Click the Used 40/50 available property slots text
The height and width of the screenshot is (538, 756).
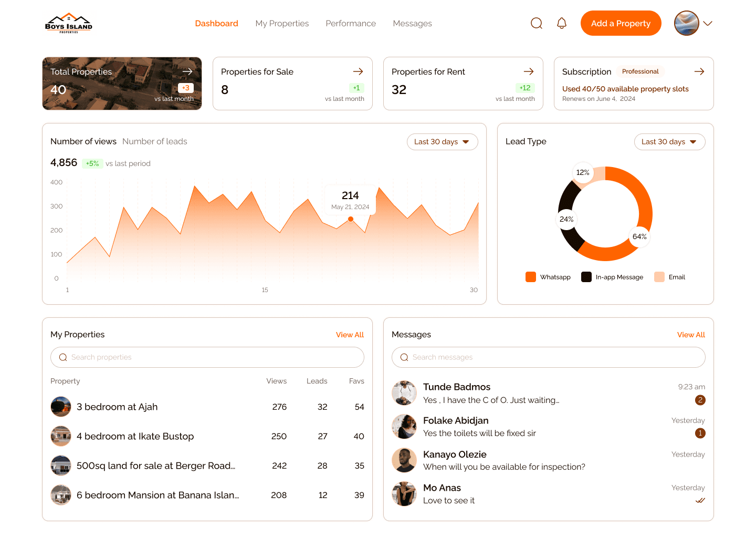coord(625,89)
